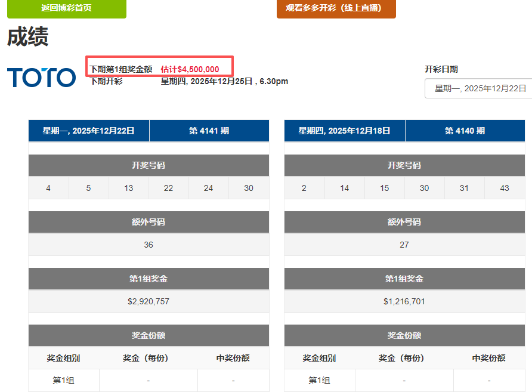Viewport: 532px width, 392px height.
Task: Click the $2,920,757 group 1 prize
Action: (x=149, y=301)
